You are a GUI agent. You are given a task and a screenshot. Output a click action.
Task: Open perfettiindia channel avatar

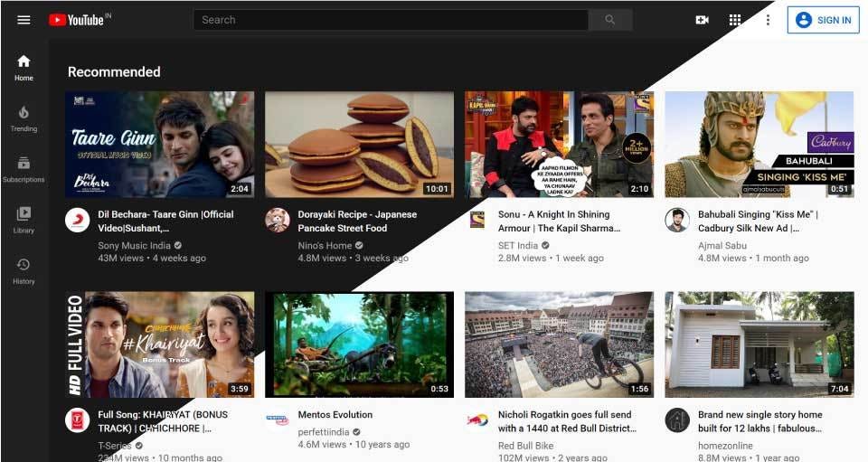(x=278, y=420)
